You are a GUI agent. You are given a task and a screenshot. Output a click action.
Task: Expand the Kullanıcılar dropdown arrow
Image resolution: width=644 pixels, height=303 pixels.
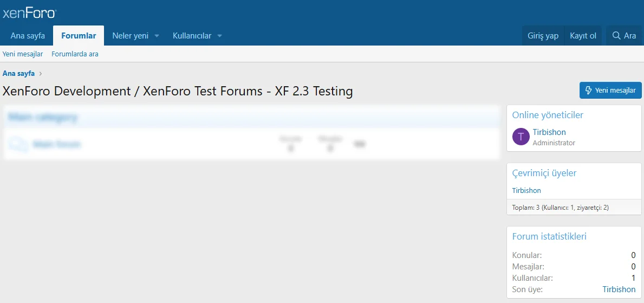219,36
